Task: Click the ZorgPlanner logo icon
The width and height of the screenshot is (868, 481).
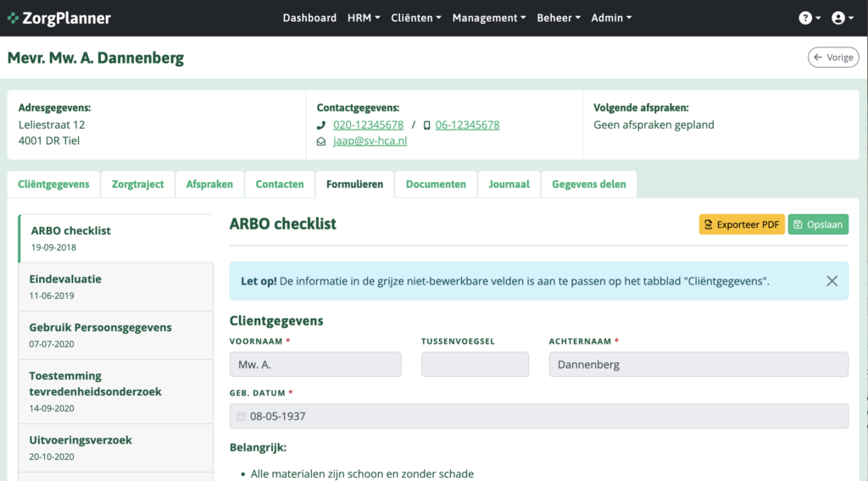Action: click(x=13, y=18)
